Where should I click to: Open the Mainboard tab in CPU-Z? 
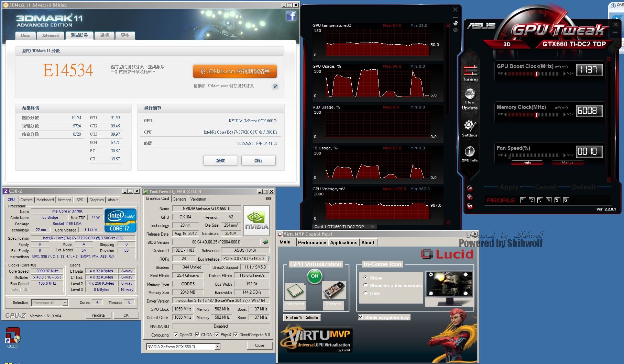click(x=45, y=200)
